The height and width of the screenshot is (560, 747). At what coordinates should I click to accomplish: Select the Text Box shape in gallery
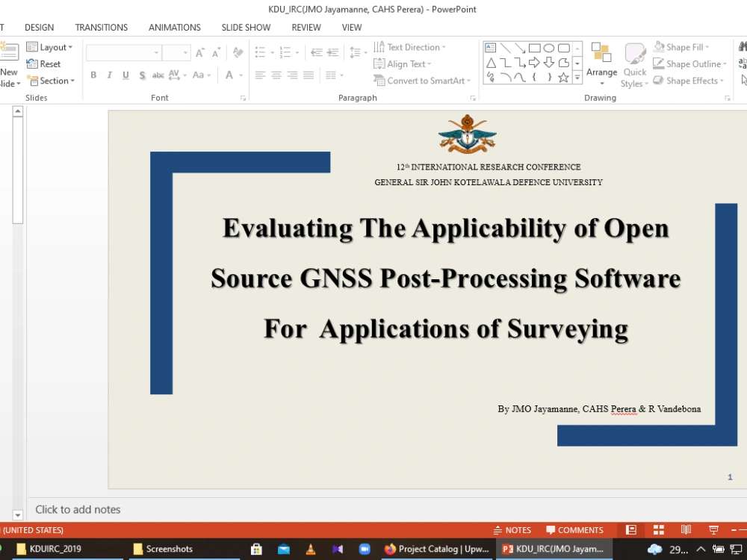point(490,48)
